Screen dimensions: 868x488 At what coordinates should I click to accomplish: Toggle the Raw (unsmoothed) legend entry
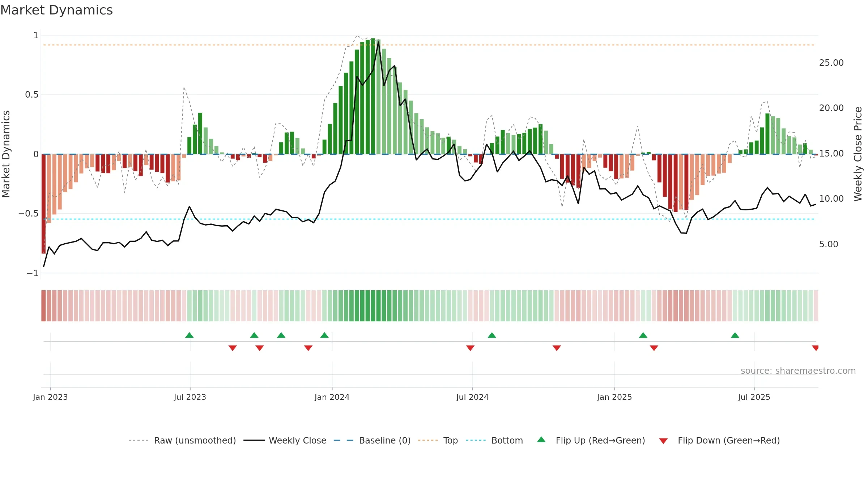pyautogui.click(x=182, y=440)
